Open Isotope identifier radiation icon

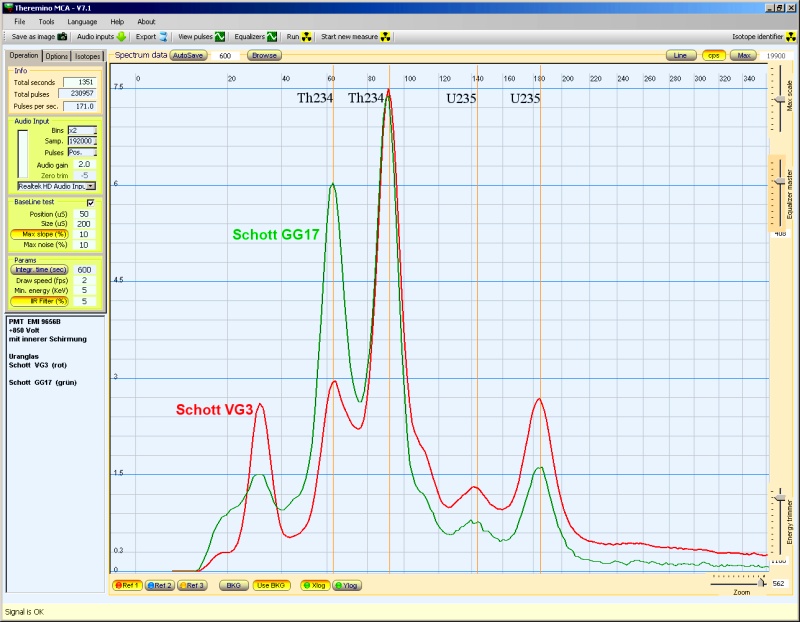point(790,36)
